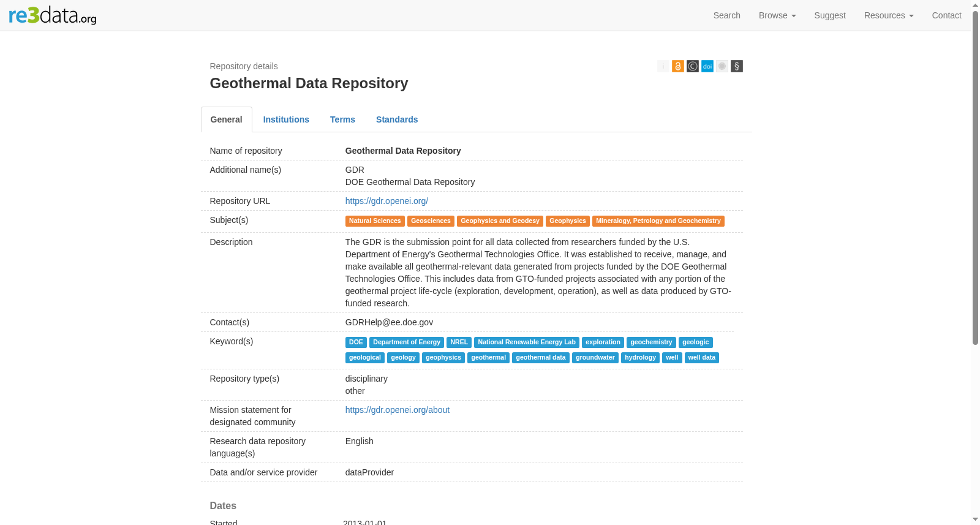Select the geochemistry keyword tag
This screenshot has height=525, width=980.
point(651,342)
